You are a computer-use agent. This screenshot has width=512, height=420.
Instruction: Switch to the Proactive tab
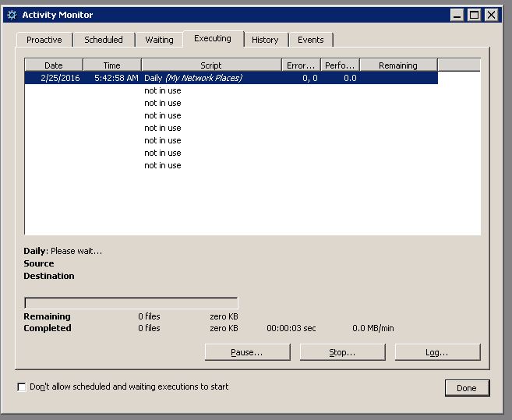coord(44,40)
